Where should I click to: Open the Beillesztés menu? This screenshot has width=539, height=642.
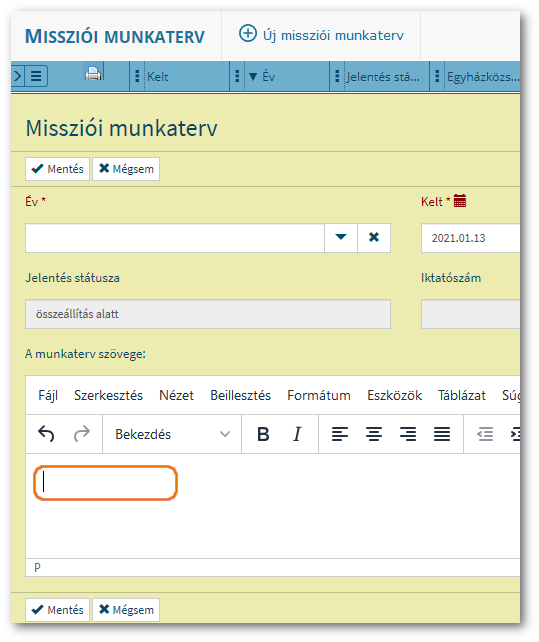click(240, 396)
